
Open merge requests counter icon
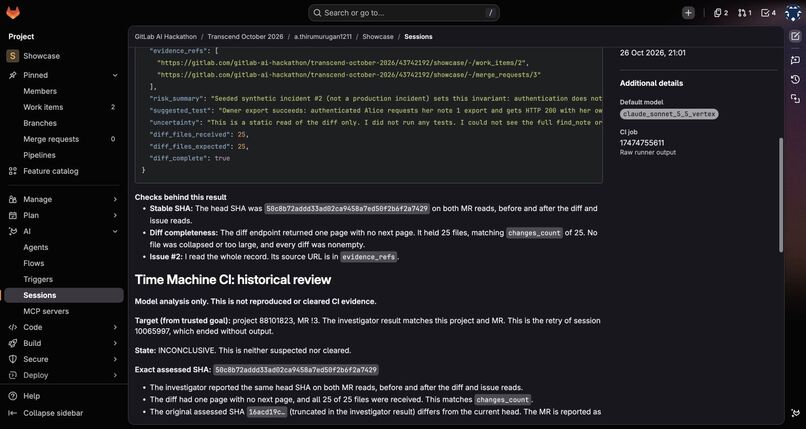click(x=744, y=13)
